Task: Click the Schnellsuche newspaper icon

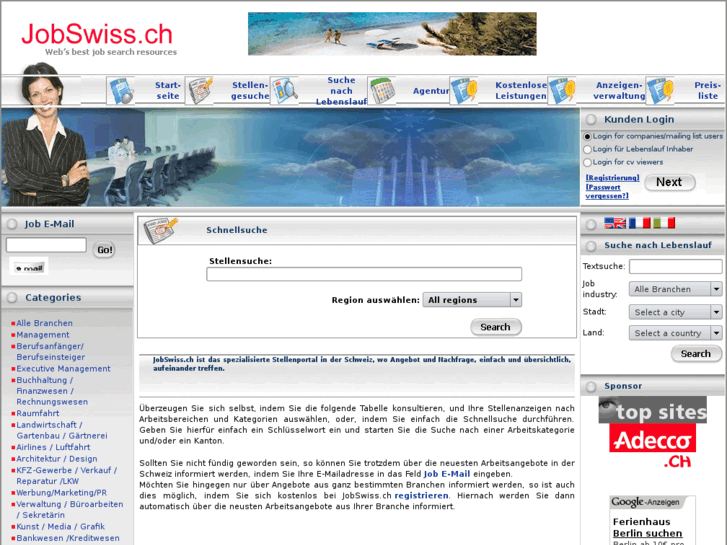Action: tap(160, 230)
